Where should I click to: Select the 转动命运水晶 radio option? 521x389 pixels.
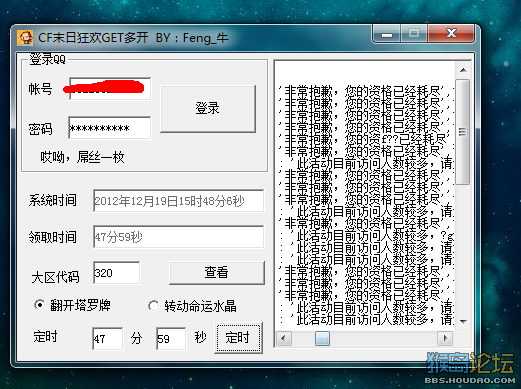(153, 306)
